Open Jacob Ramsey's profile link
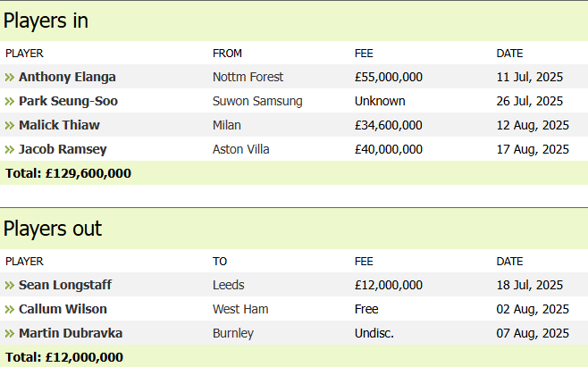 (63, 150)
